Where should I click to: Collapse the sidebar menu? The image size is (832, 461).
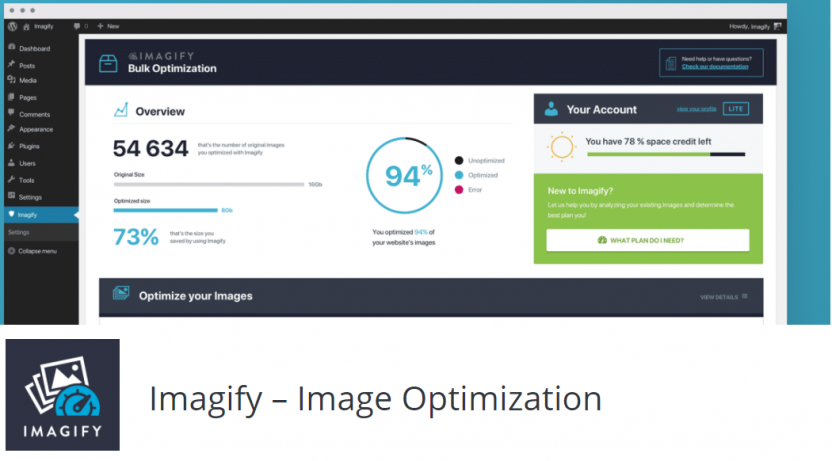[37, 251]
